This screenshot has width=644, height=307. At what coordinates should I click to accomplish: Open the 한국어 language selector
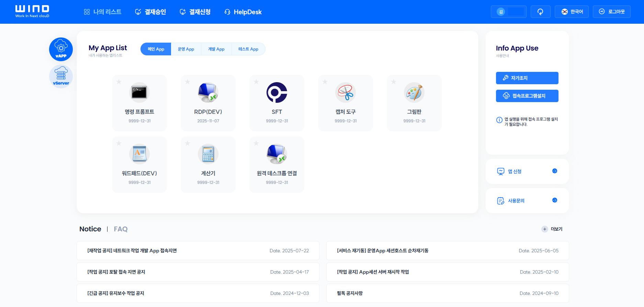tap(572, 12)
